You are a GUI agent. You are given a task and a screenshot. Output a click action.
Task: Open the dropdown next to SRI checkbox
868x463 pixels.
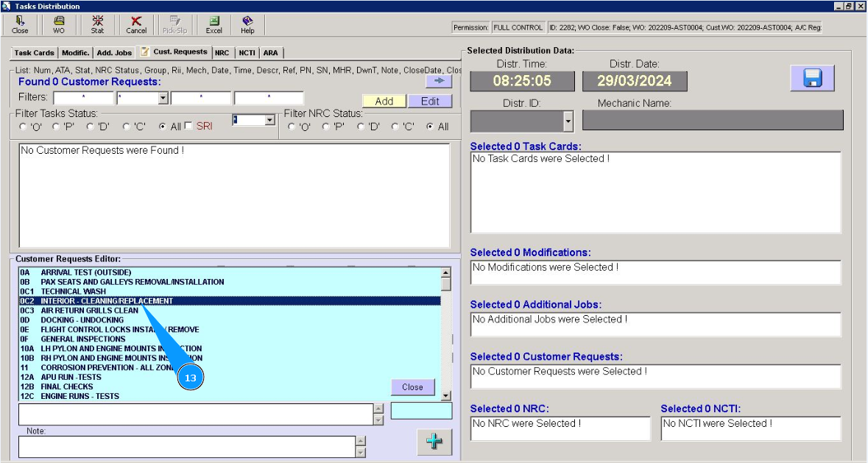(x=269, y=120)
